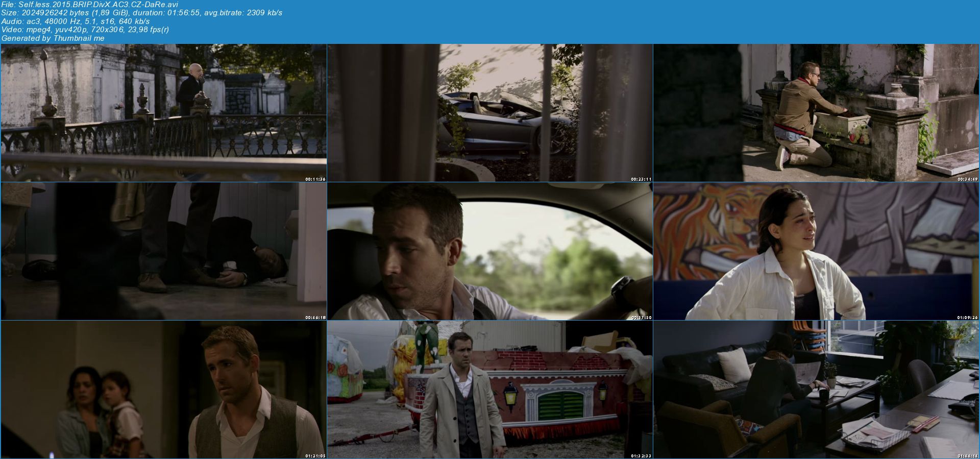Select the convertible sports car thumbnail
The height and width of the screenshot is (459, 980).
(x=489, y=112)
